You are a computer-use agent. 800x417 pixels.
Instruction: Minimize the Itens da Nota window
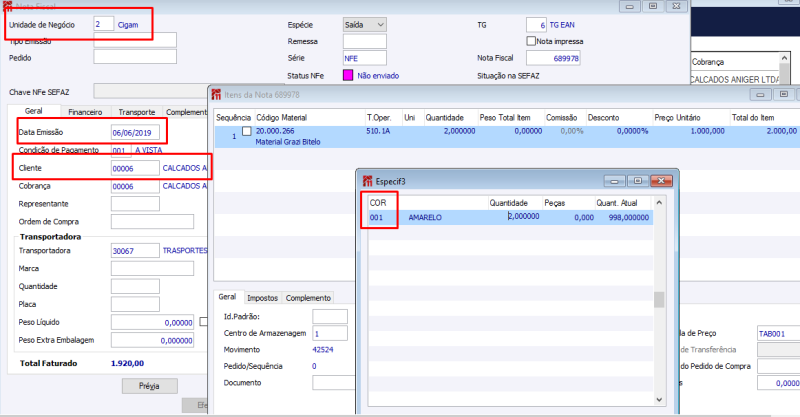point(760,94)
